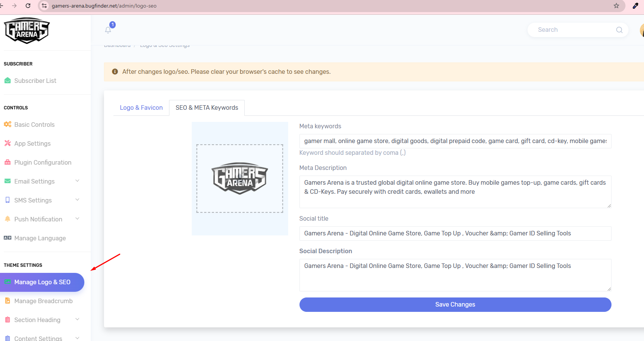Click the Subscriber List envelope icon

[8, 80]
